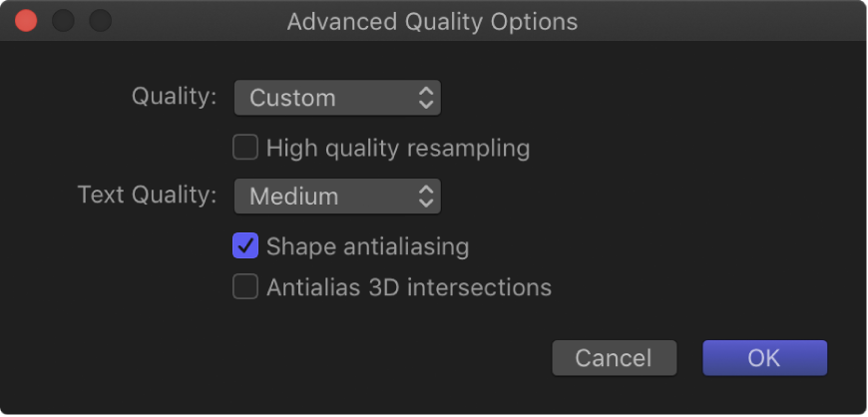
Task: Click the Medium value in Text Quality menu
Action: click(x=293, y=197)
